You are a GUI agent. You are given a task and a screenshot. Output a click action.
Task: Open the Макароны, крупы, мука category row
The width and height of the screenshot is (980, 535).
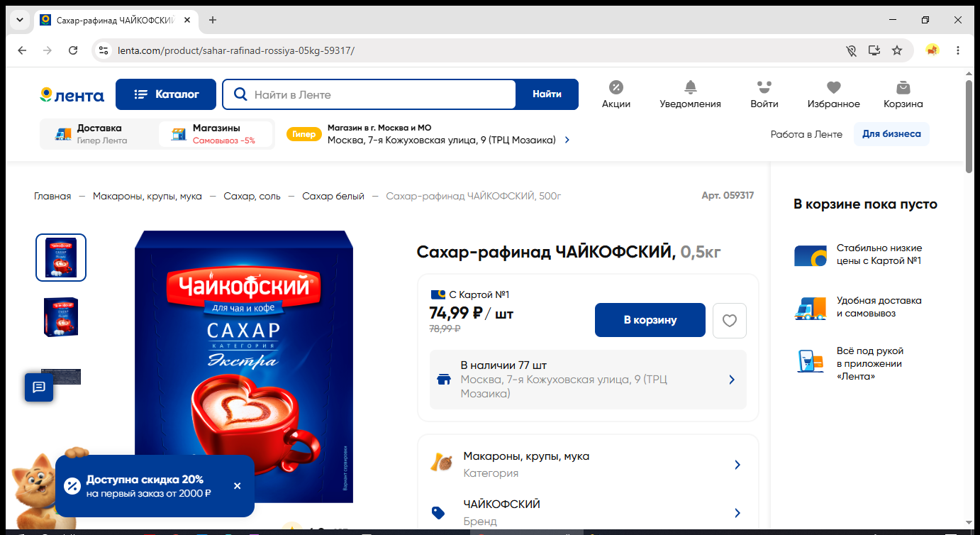[588, 465]
